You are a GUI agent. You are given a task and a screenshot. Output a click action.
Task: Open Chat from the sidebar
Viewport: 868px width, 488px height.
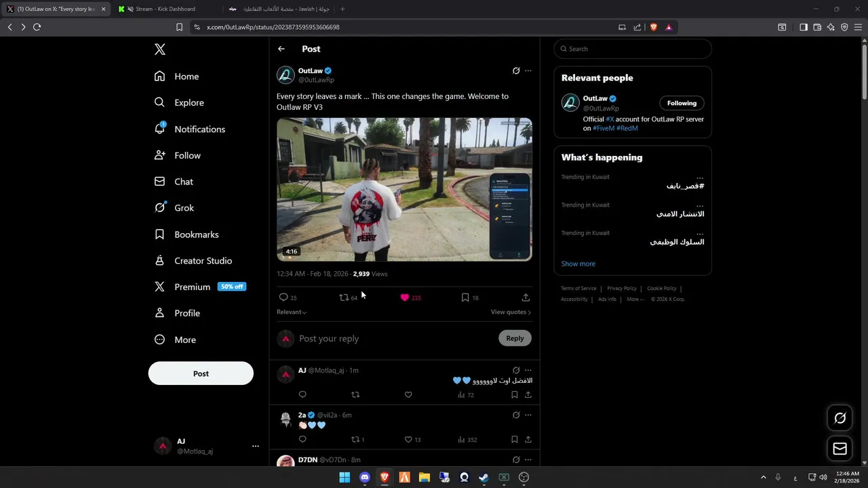174,182
